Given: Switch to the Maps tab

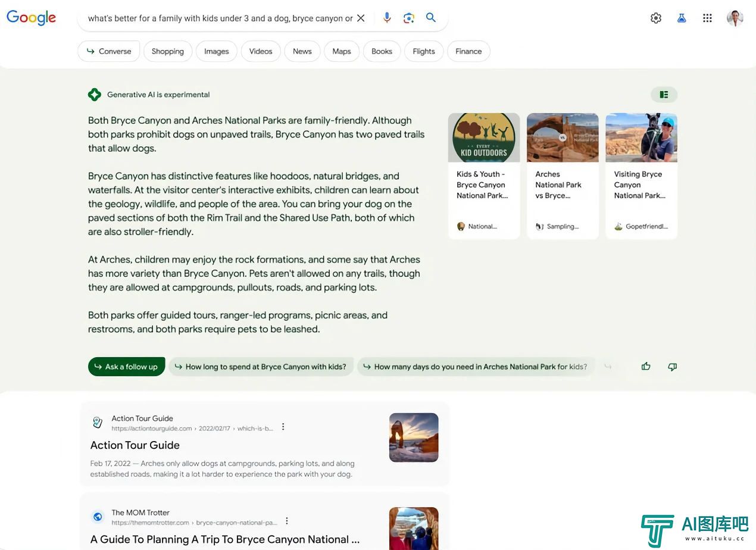Looking at the screenshot, I should pos(342,51).
